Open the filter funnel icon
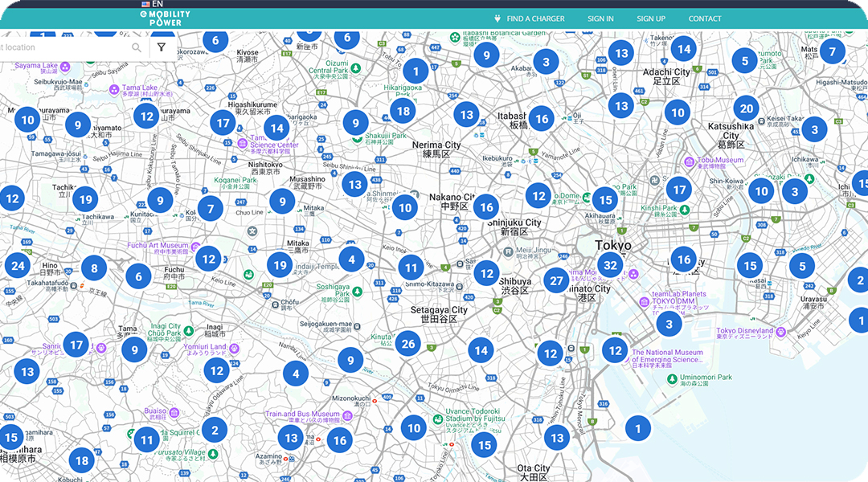Viewport: 868px width, 482px height. click(162, 48)
